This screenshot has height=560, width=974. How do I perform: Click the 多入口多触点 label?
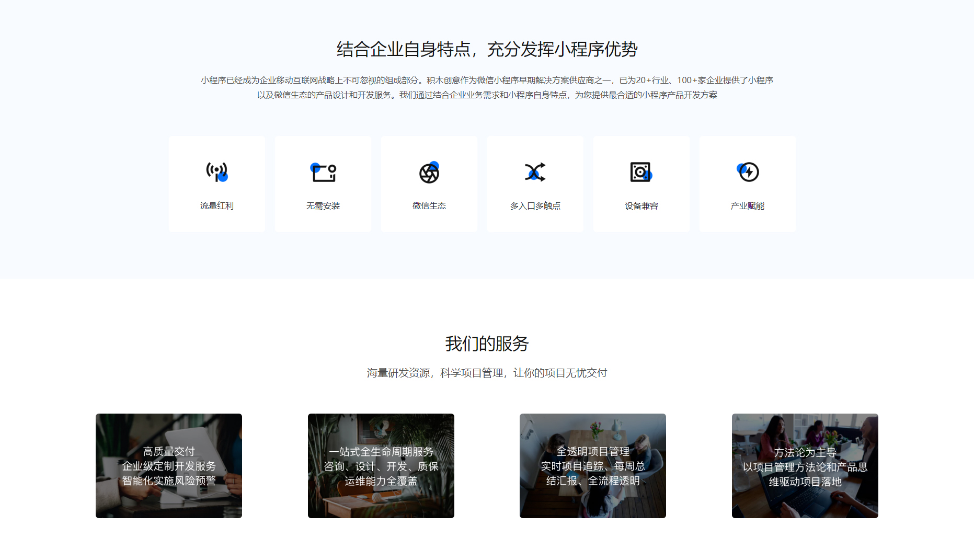tap(535, 206)
